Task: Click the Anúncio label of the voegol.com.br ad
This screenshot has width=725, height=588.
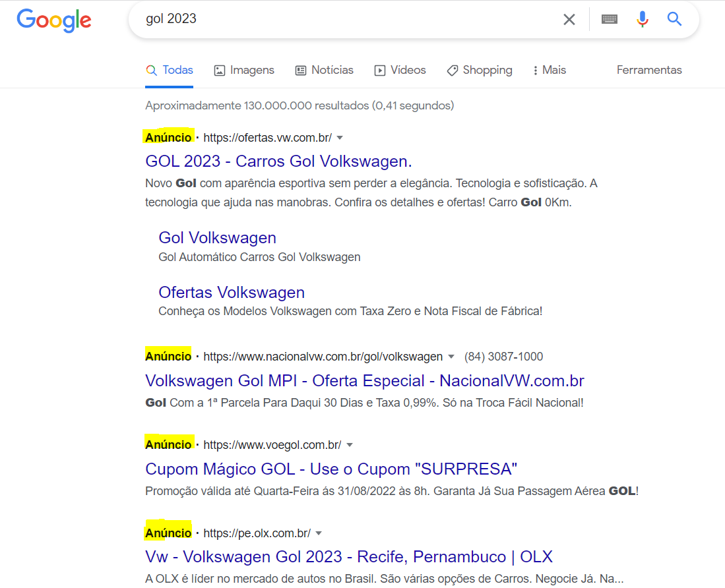Action: coord(168,444)
